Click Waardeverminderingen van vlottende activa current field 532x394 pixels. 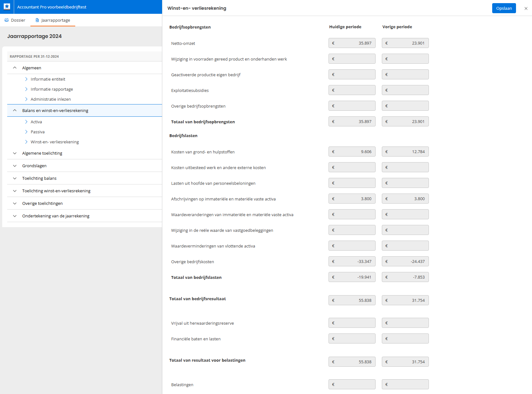[352, 246]
